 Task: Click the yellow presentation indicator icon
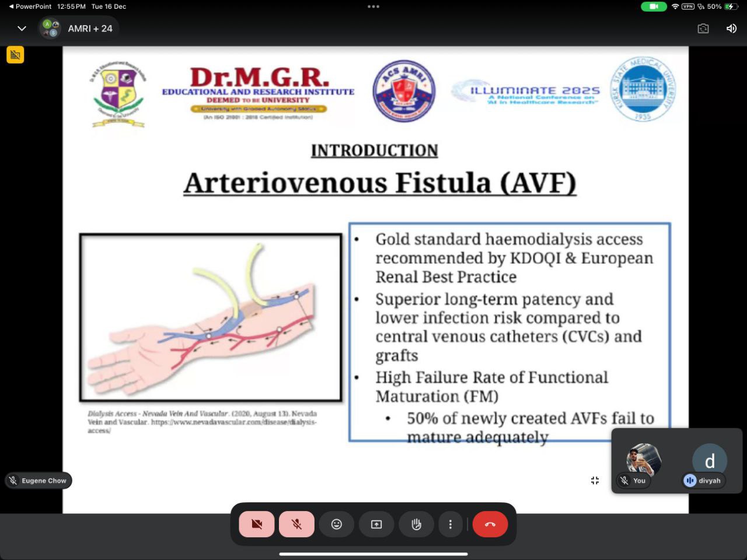15,55
